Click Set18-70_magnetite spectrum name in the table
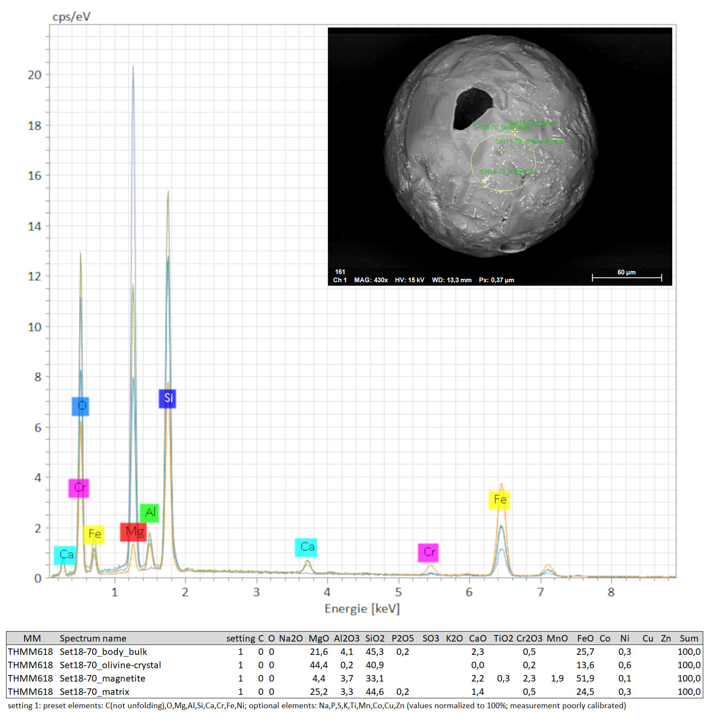 tap(102, 678)
